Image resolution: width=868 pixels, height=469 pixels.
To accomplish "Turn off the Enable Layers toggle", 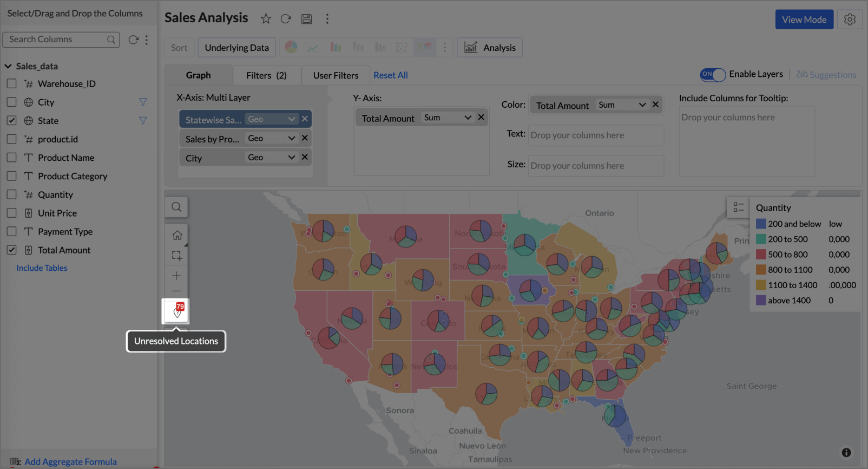I will tap(712, 74).
